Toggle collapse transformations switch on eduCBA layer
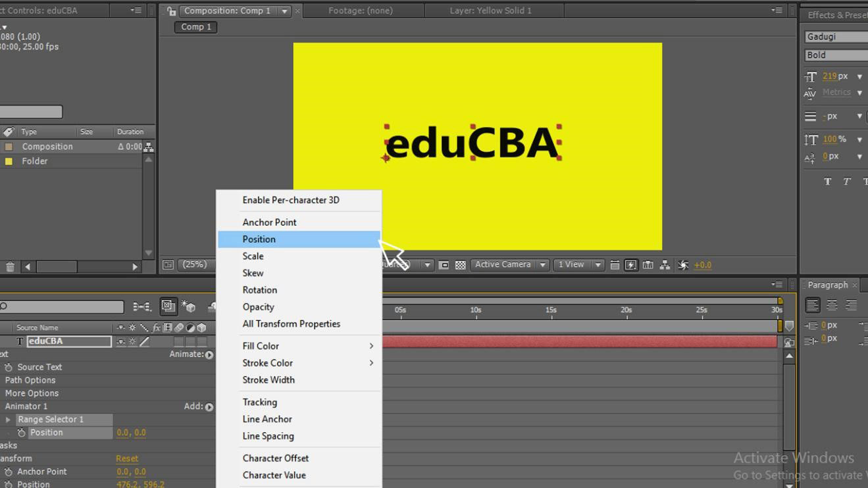868x488 pixels. click(132, 341)
